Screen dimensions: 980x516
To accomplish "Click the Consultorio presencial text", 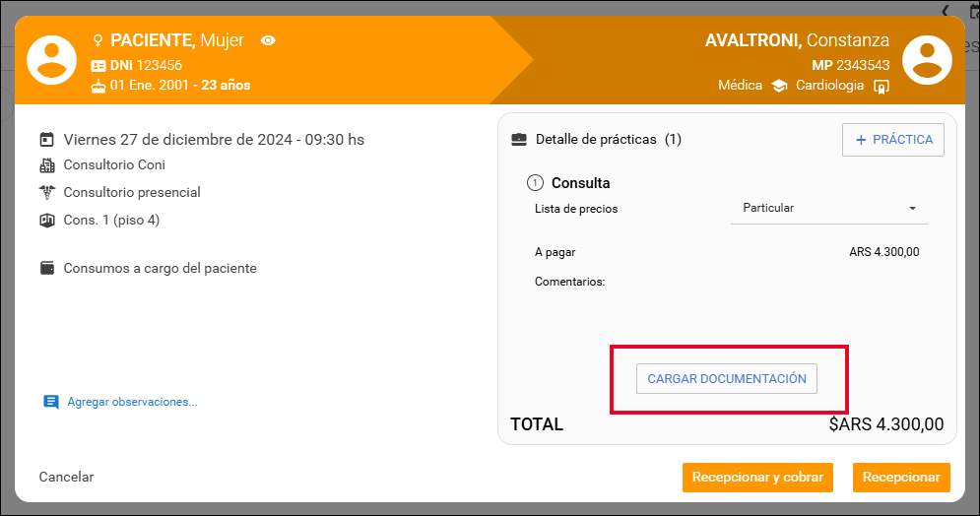I will [x=132, y=192].
